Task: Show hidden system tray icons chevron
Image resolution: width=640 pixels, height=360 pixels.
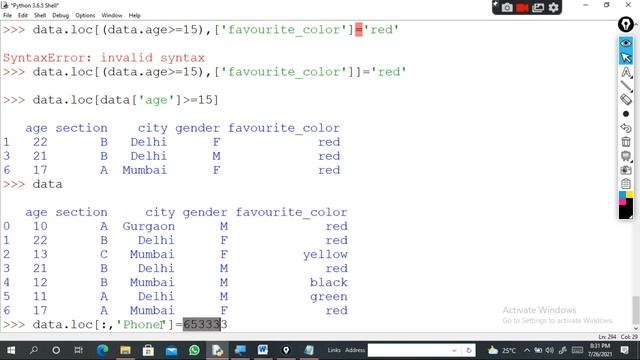Action: click(x=527, y=350)
